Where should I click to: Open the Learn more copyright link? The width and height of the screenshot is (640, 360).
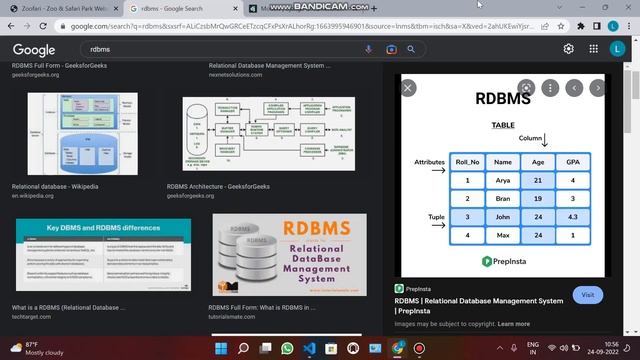[513, 324]
